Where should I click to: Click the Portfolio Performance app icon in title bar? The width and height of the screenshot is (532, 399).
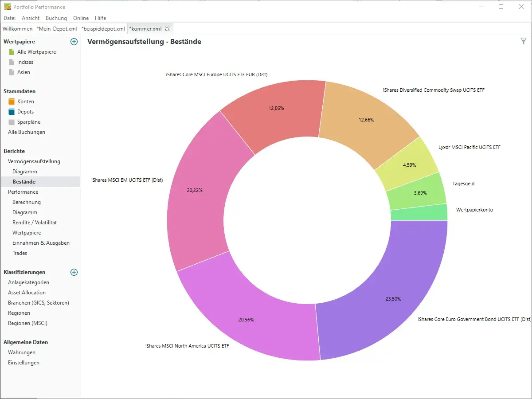[x=7, y=7]
